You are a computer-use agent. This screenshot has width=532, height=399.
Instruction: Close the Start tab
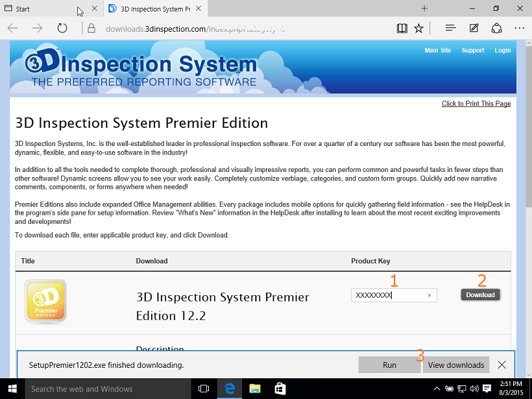point(95,8)
